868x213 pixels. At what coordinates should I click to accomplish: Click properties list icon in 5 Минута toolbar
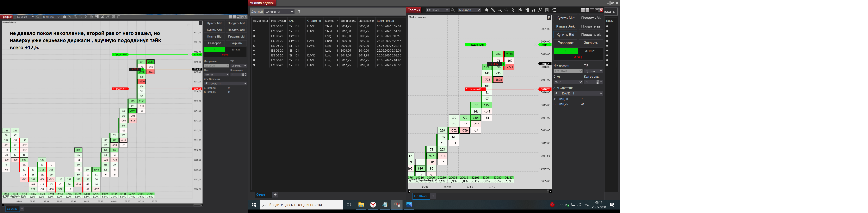tap(554, 10)
